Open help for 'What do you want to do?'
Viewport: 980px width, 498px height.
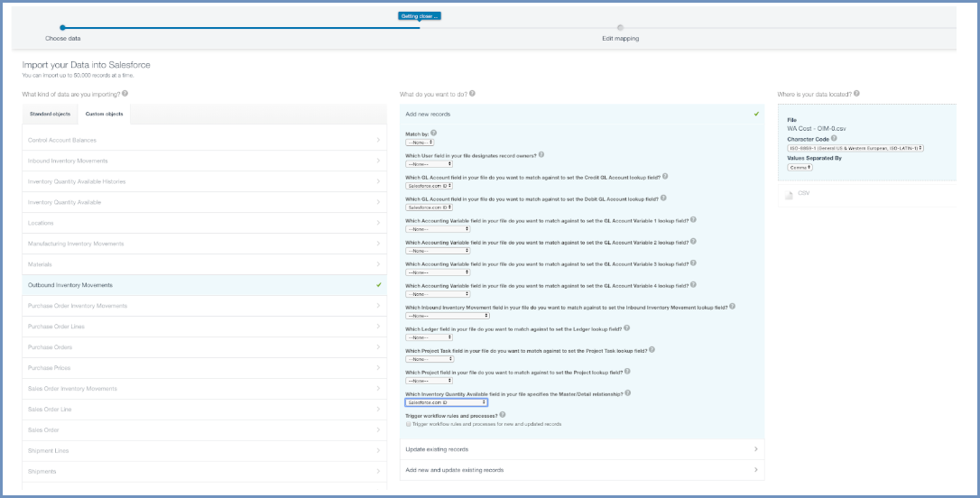pos(472,94)
